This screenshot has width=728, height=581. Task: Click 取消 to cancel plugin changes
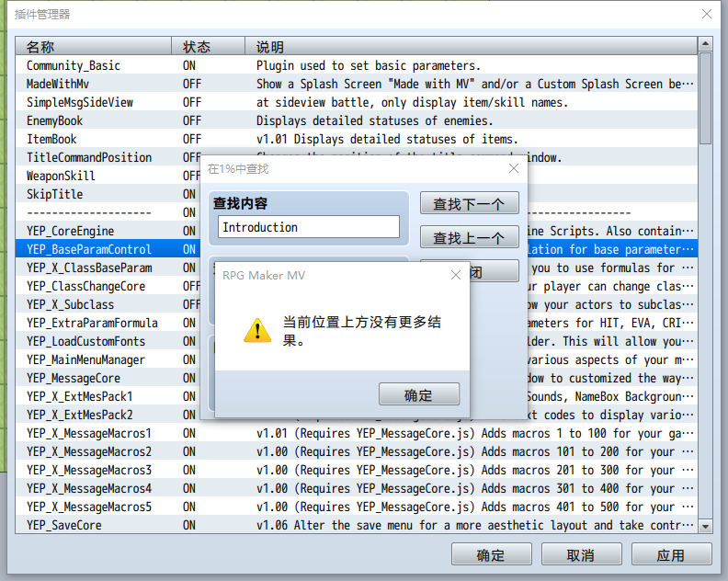(581, 554)
